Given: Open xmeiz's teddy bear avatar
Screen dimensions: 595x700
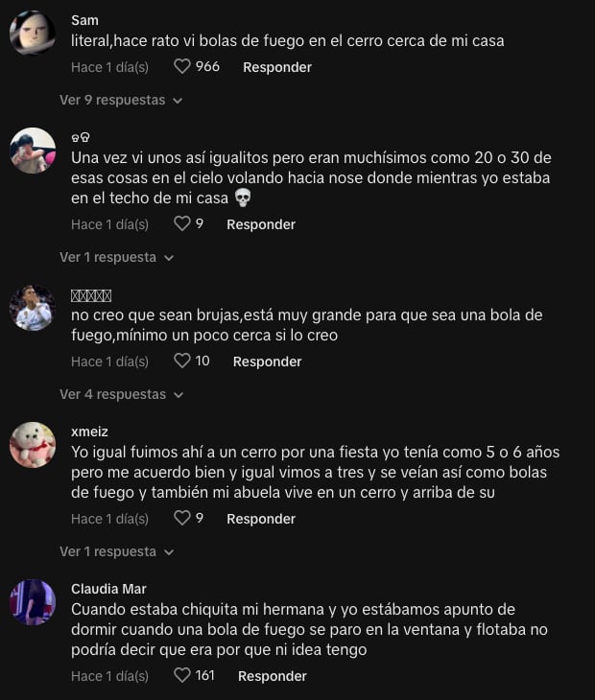Looking at the screenshot, I should (x=33, y=445).
